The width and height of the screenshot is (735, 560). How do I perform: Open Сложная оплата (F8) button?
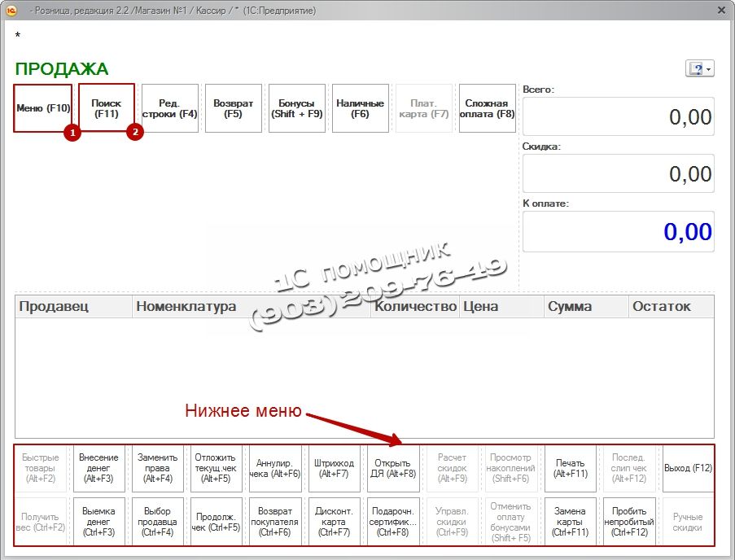click(x=487, y=108)
